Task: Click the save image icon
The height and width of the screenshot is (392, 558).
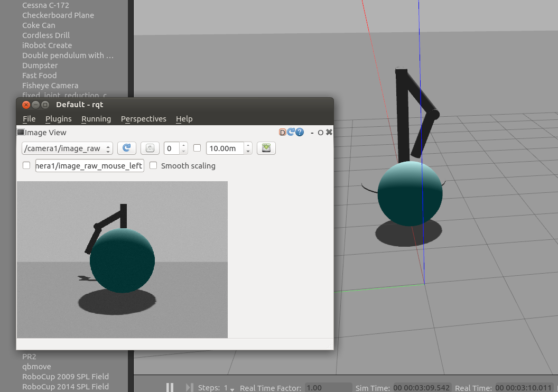Action: click(x=266, y=148)
